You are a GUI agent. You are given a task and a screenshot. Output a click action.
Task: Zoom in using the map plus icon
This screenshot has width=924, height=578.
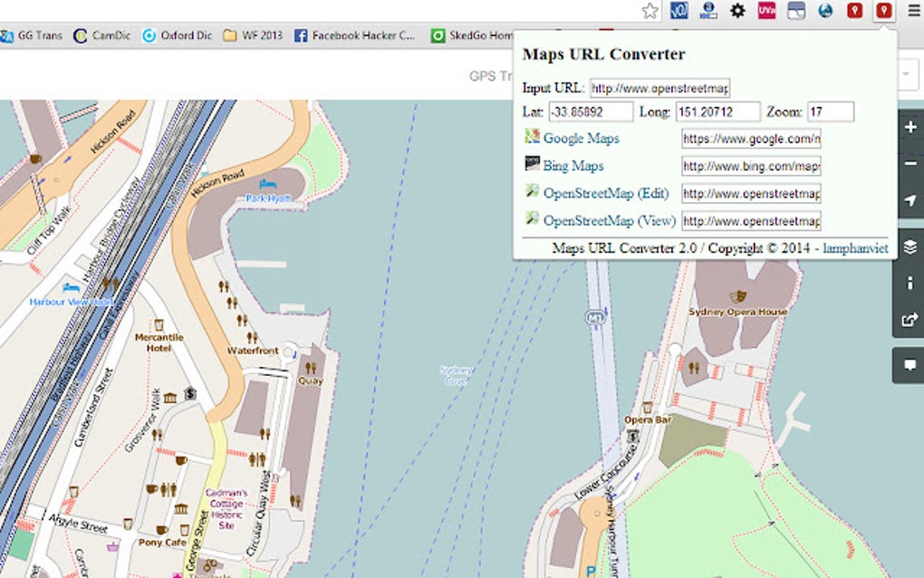[909, 128]
